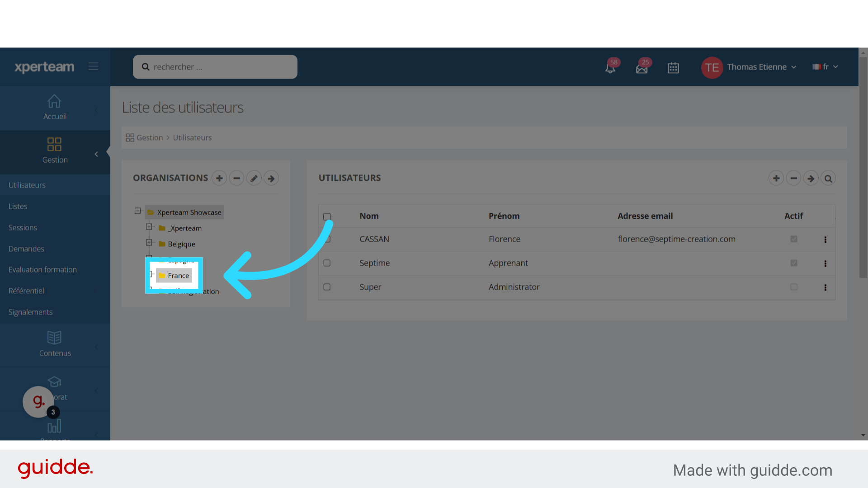This screenshot has height=488, width=868.
Task: Open the Listes sidebar menu item
Action: 18,206
